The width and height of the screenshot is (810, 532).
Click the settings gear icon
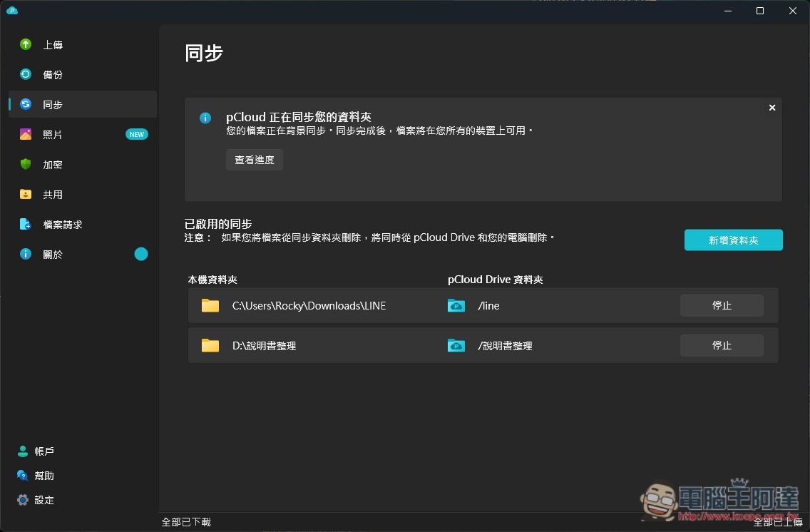point(22,499)
